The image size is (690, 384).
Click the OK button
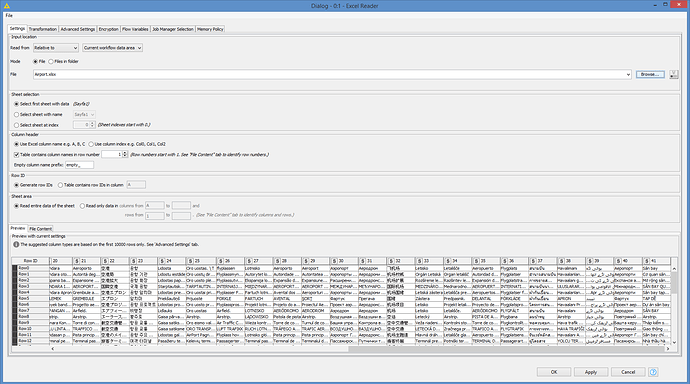point(554,372)
